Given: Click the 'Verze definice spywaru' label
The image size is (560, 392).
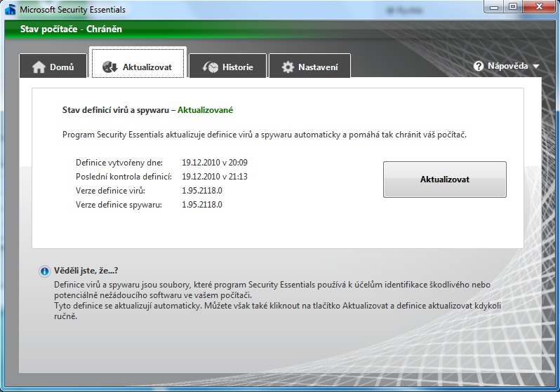Looking at the screenshot, I should pyautogui.click(x=119, y=205).
